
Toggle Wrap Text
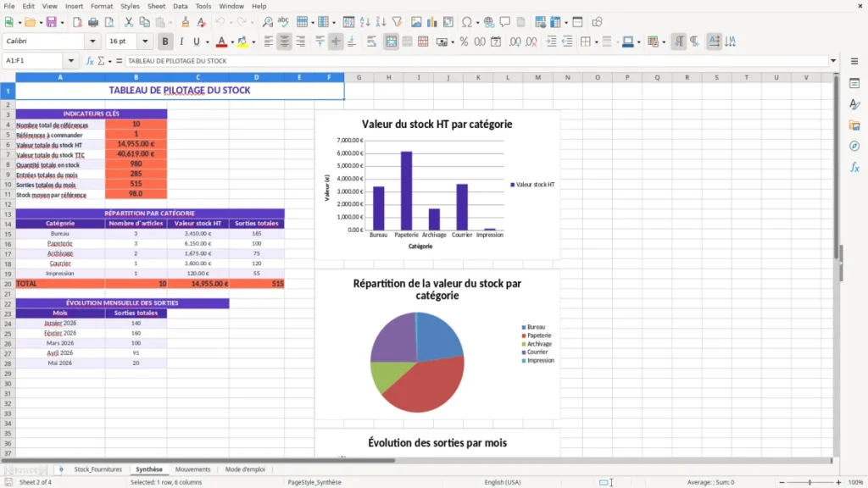tap(371, 42)
